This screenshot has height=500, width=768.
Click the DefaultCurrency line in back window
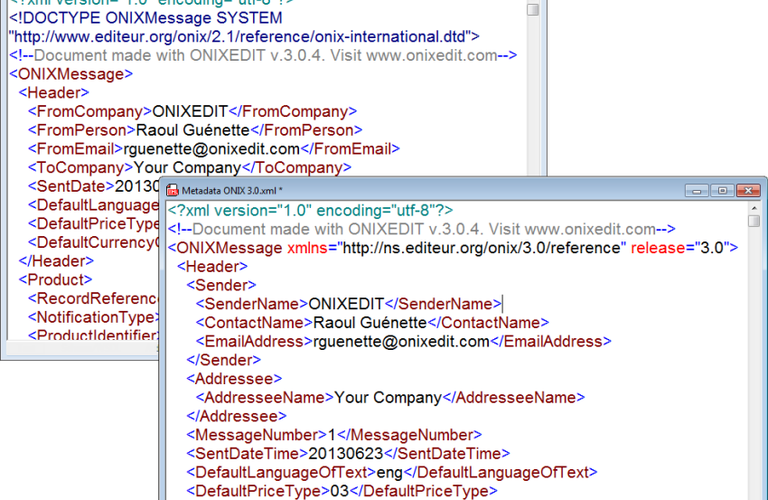click(x=93, y=242)
